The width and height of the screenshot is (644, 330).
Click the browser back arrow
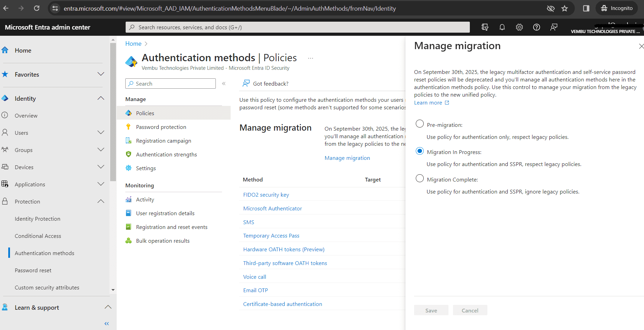point(6,8)
